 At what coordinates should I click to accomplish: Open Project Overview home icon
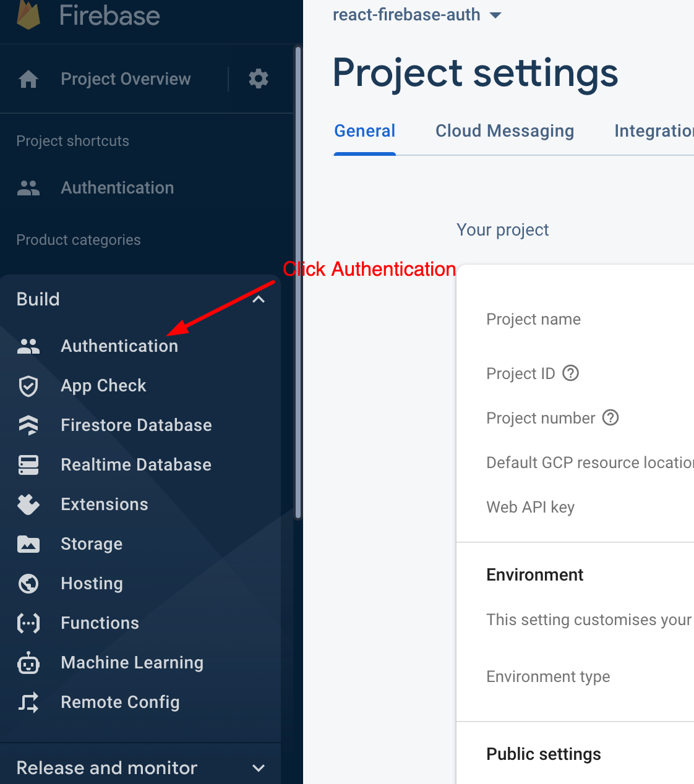point(28,79)
